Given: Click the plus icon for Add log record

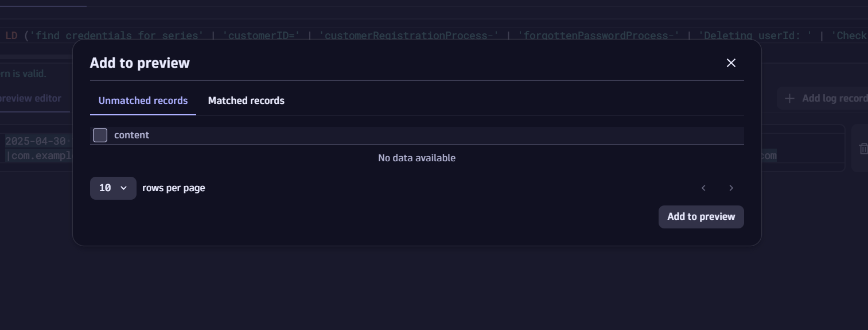Looking at the screenshot, I should (789, 99).
